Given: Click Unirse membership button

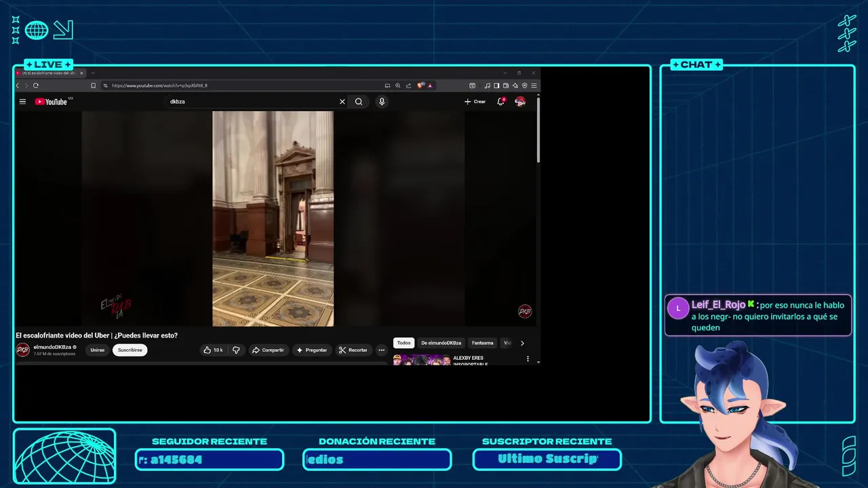Looking at the screenshot, I should (x=98, y=350).
